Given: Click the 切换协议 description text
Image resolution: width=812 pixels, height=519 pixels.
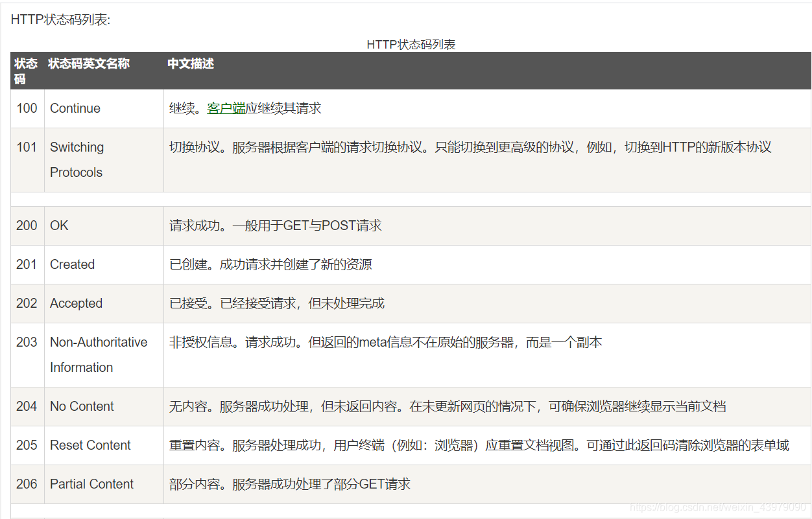Looking at the screenshot, I should pyautogui.click(x=470, y=147).
